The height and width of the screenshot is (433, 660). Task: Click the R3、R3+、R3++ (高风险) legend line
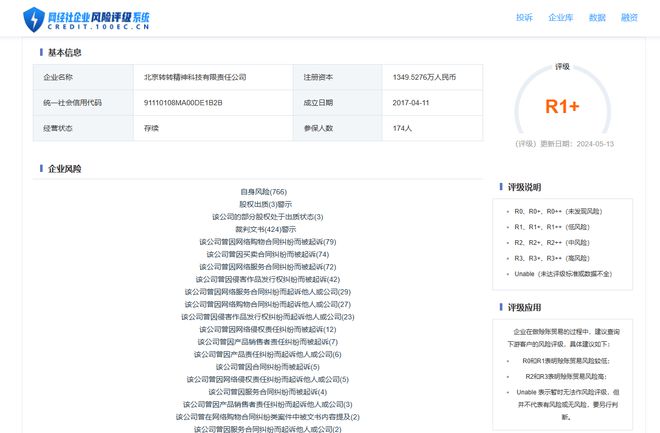[552, 258]
